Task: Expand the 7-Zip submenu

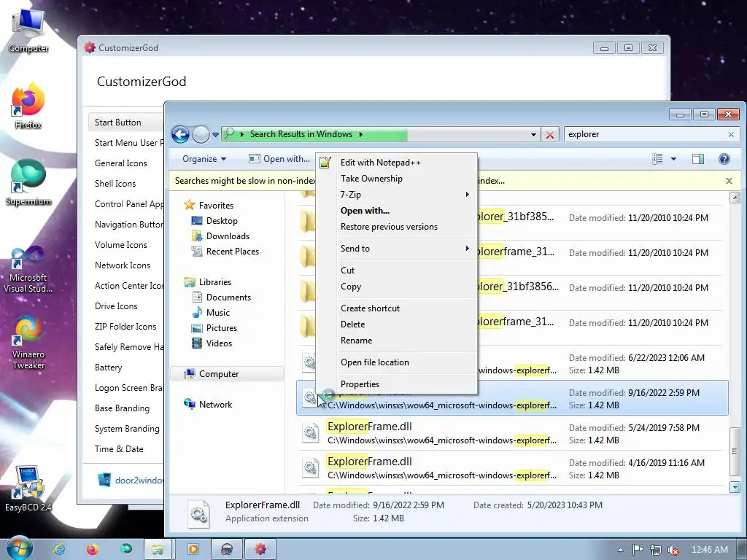Action: pyautogui.click(x=396, y=194)
